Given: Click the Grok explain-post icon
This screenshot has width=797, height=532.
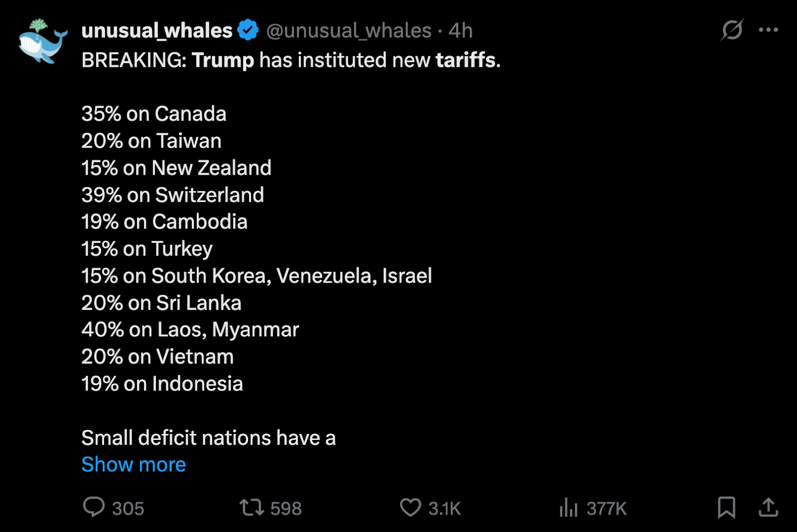Looking at the screenshot, I should click(x=732, y=30).
